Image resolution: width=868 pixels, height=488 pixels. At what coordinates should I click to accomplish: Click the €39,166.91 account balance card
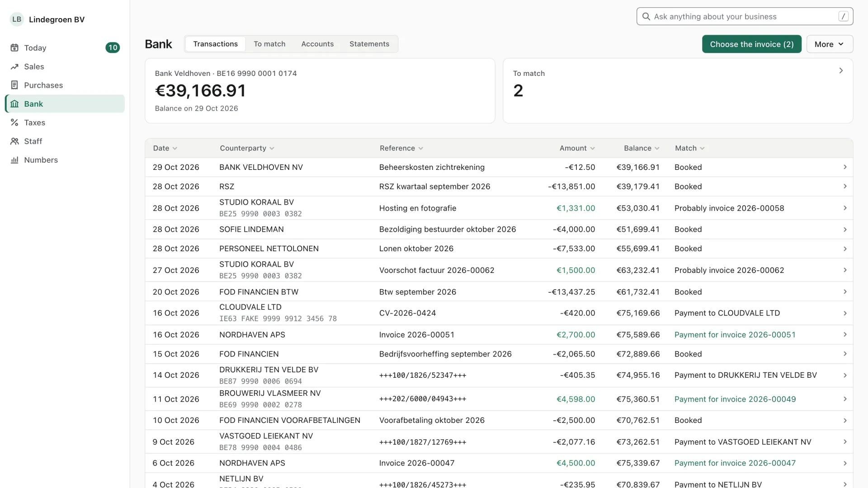click(x=320, y=90)
